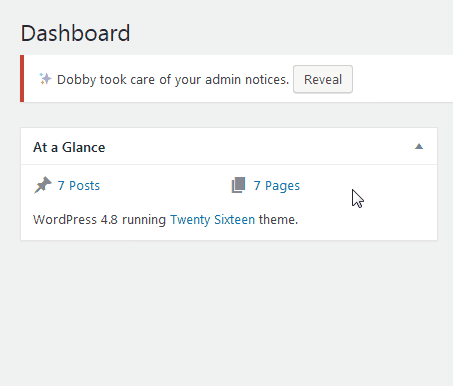Click the word theme after Twenty Sixteen
The image size is (453, 386).
pyautogui.click(x=278, y=220)
